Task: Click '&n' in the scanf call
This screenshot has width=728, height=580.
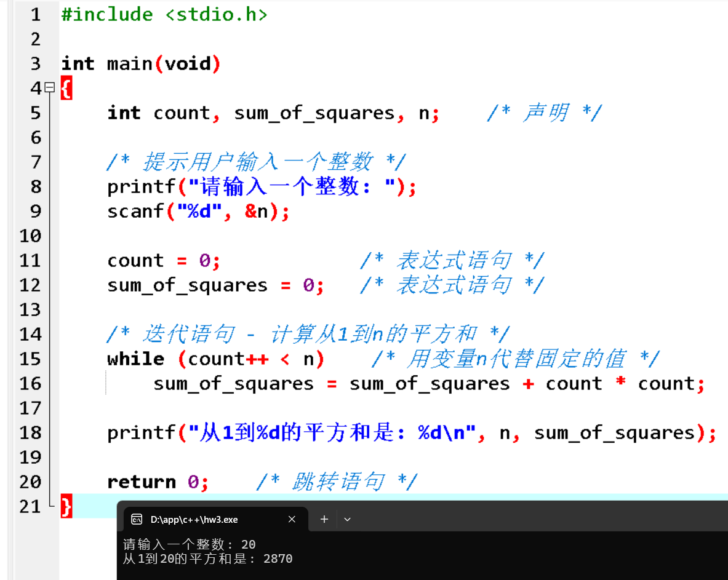Action: coord(257,212)
